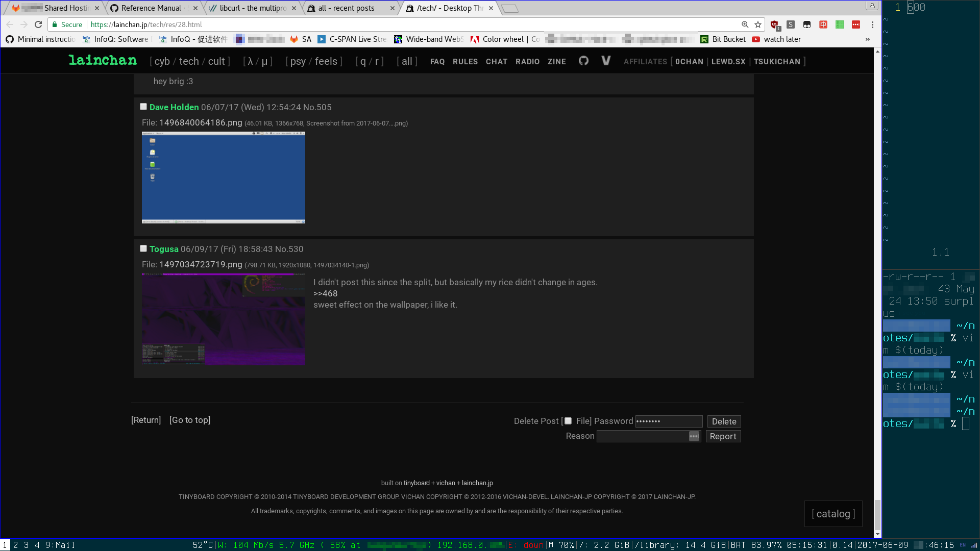
Task: Expand the Reason field options button
Action: (694, 436)
